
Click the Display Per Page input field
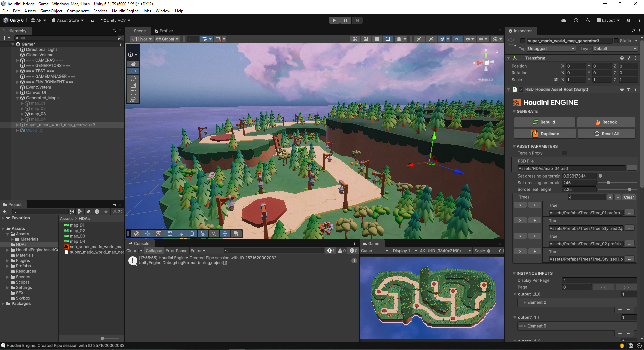(599, 280)
